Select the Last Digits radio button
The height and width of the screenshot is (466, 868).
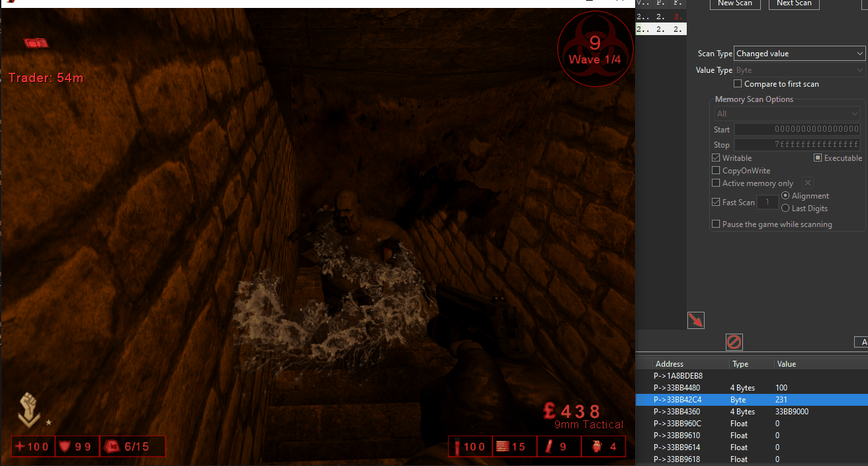[x=785, y=209]
